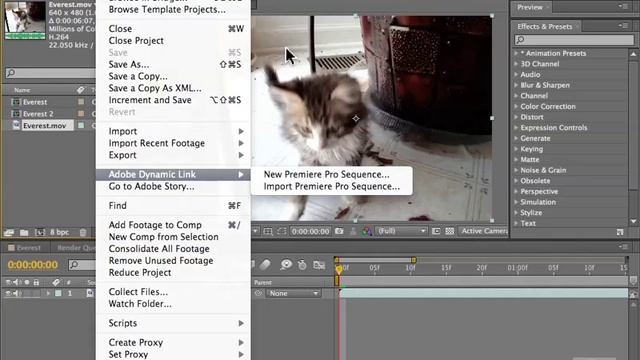Click Simulation in Effects & Presets list
This screenshot has height=360, width=640.
tap(538, 202)
